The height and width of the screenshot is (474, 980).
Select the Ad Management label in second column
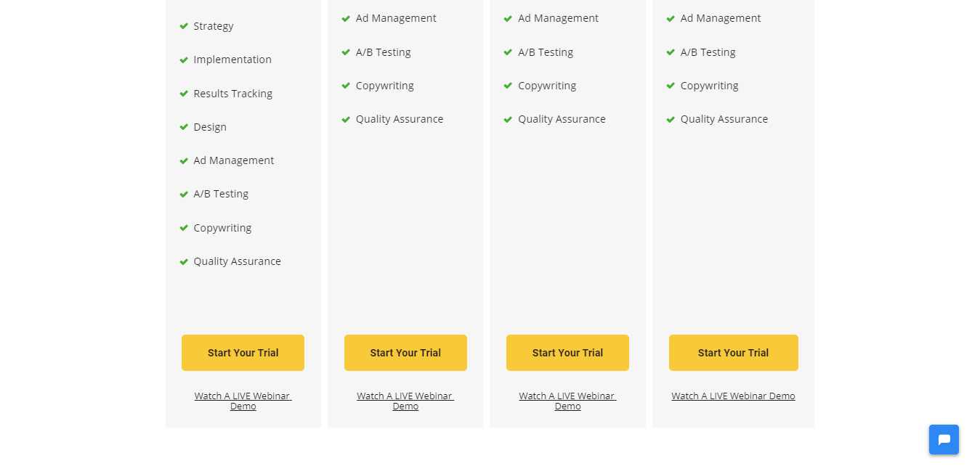coord(396,18)
